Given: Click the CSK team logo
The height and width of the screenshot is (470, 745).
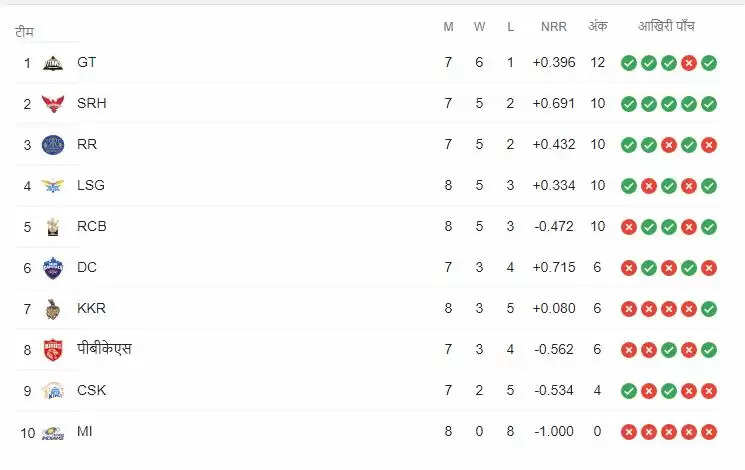Looking at the screenshot, I should (x=53, y=391).
